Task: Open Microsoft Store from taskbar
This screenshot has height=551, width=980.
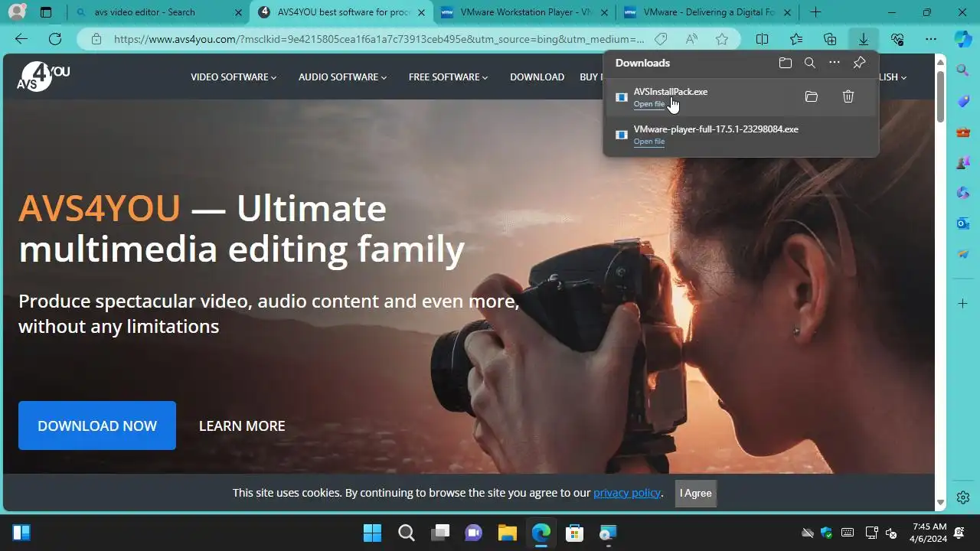Action: point(574,533)
